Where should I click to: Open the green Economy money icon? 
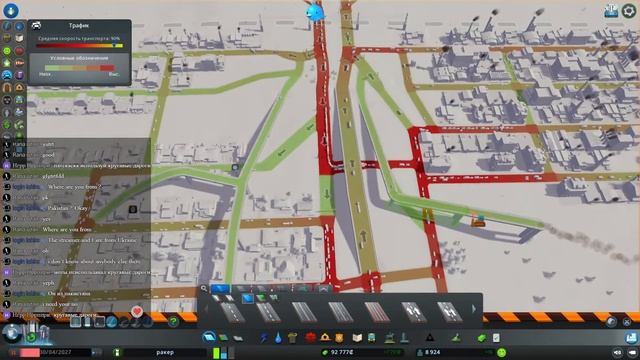(x=482, y=338)
